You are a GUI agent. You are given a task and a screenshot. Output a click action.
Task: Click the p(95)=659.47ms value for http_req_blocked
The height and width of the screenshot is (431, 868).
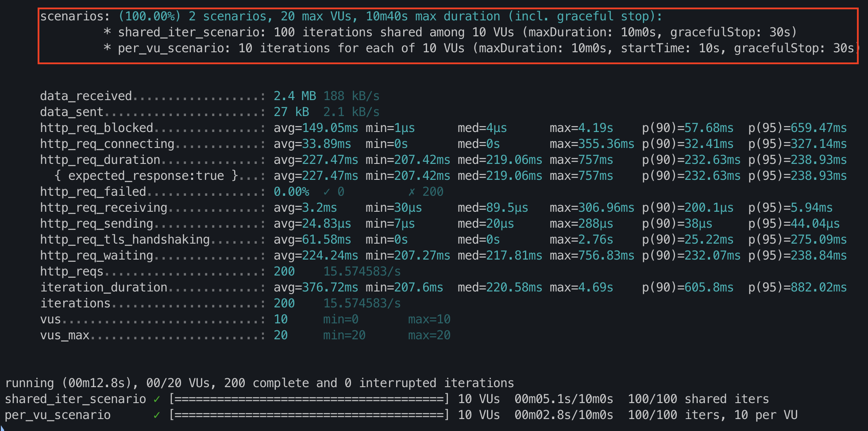click(797, 128)
